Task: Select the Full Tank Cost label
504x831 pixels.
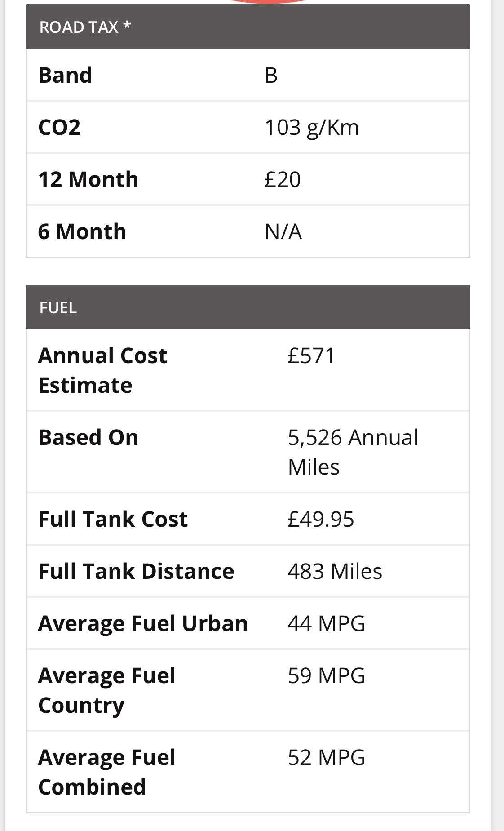Action: point(113,519)
